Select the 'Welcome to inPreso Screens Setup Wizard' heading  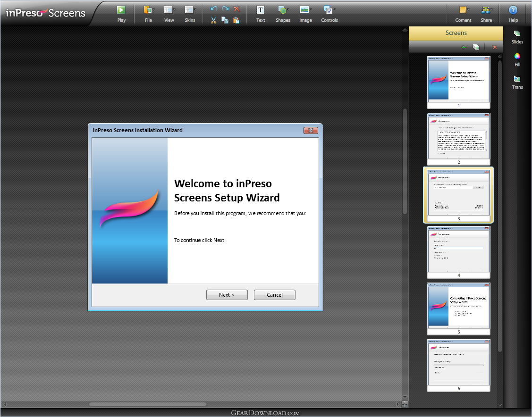click(227, 191)
